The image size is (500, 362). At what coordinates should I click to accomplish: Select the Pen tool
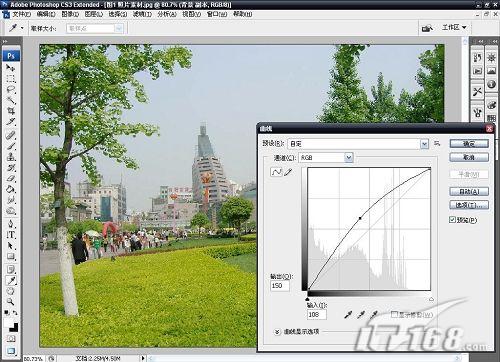click(x=11, y=224)
